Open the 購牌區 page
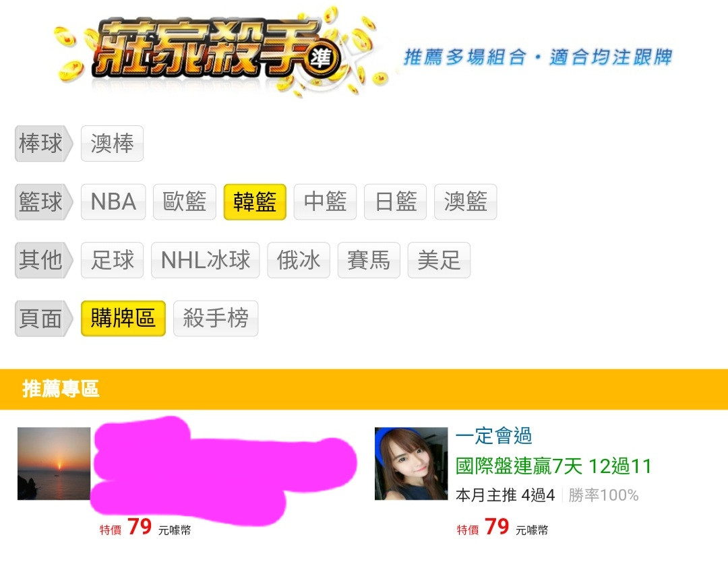728x564 pixels. click(123, 319)
